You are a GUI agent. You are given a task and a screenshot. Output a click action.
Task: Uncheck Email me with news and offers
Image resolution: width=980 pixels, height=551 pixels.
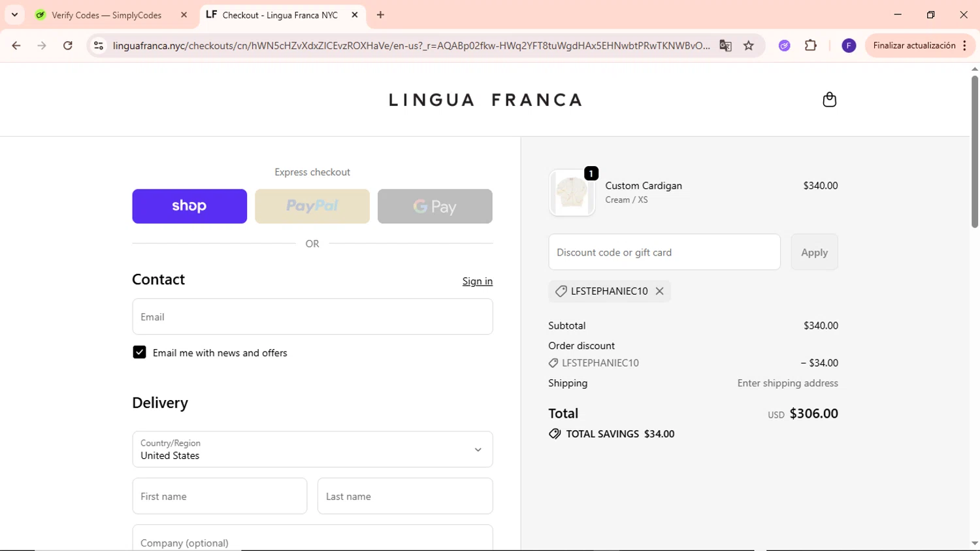pos(139,352)
